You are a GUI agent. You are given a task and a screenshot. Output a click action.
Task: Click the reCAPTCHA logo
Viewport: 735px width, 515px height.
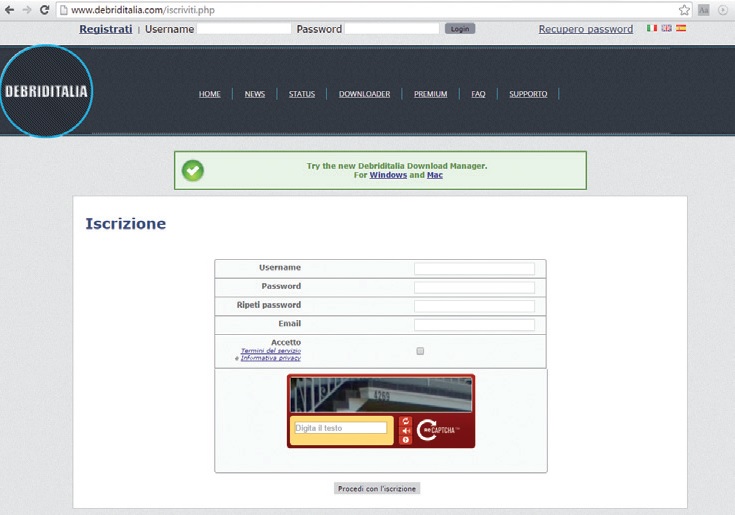[438, 430]
